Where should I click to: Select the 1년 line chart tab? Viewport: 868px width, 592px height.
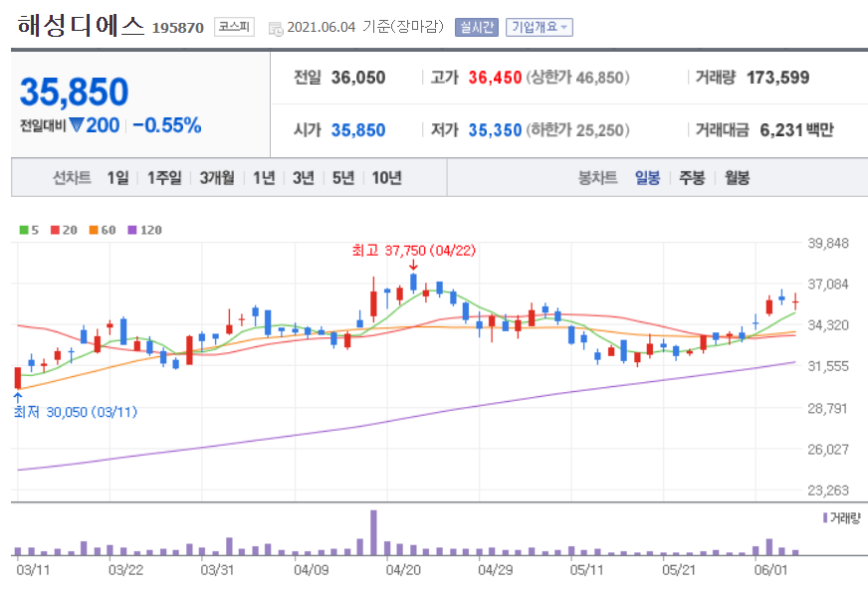pyautogui.click(x=264, y=177)
